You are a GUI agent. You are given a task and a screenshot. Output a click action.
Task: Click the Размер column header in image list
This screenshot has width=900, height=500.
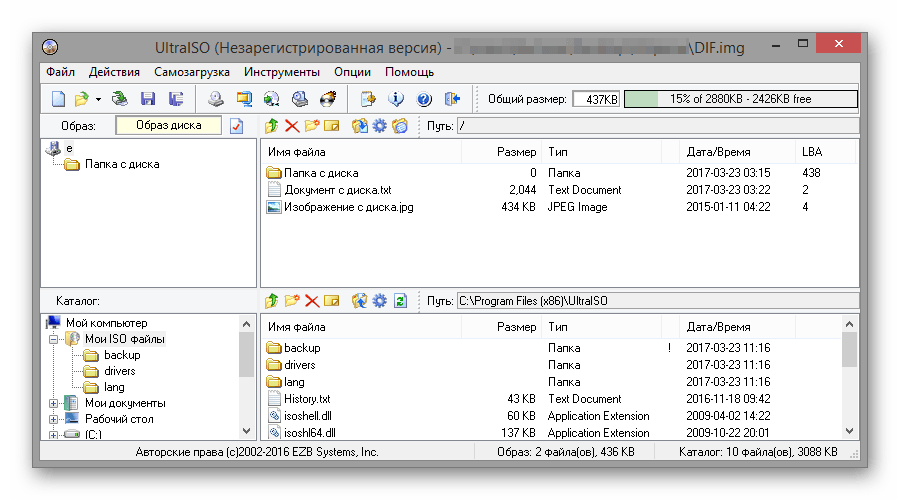tap(516, 152)
